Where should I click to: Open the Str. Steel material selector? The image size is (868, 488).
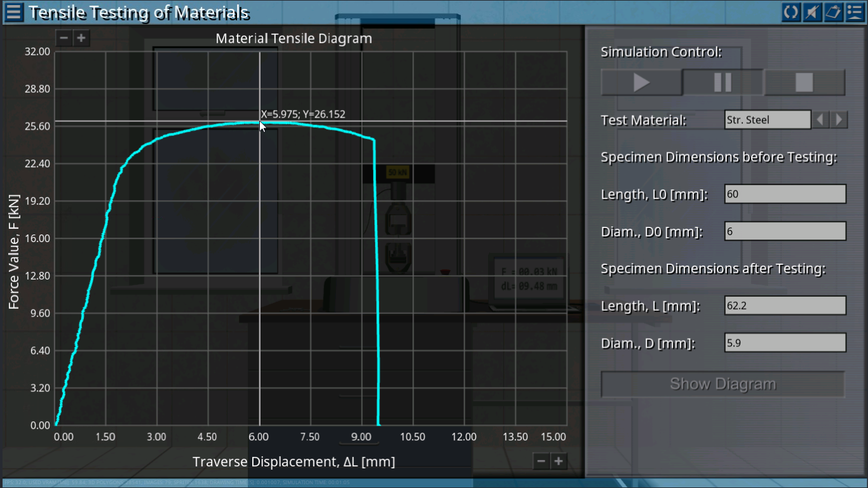tap(768, 119)
